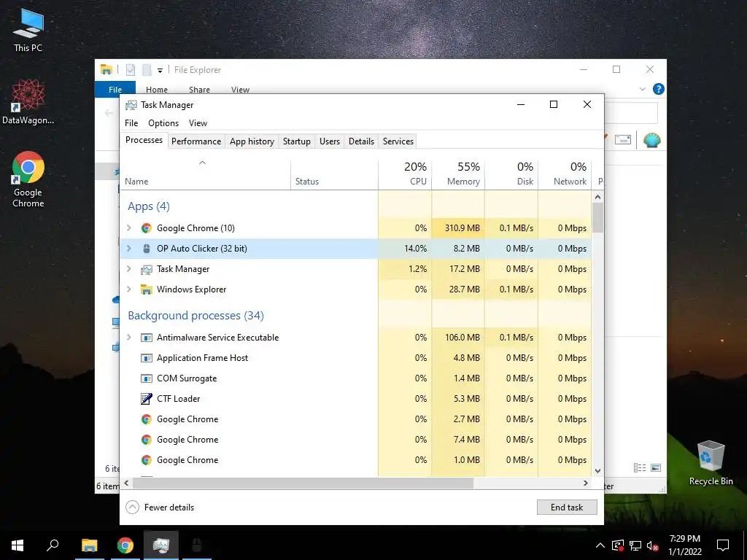747x560 pixels.
Task: Open the notification center icon
Action: 723,545
